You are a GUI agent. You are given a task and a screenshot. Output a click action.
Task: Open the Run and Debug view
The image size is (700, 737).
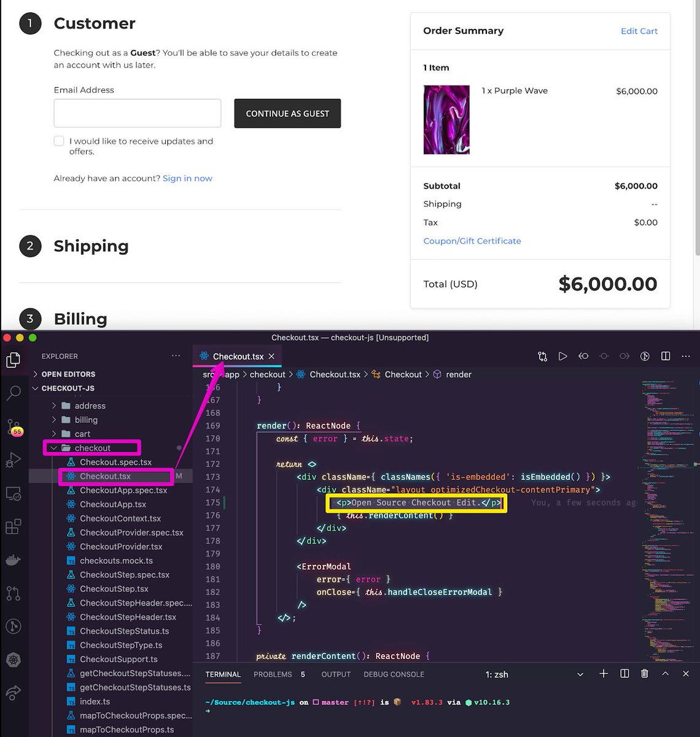tap(14, 460)
